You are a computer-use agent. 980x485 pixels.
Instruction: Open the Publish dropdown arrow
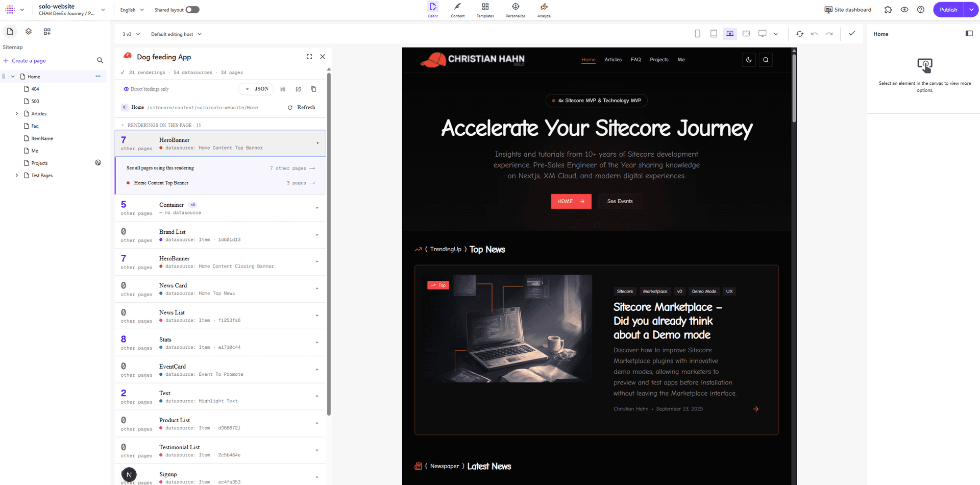pyautogui.click(x=971, y=10)
